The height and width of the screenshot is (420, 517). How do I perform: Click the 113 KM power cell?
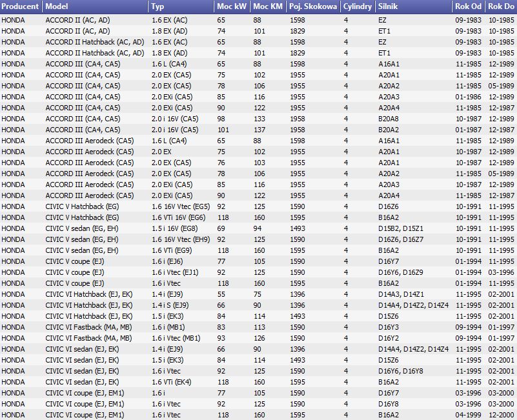(259, 327)
